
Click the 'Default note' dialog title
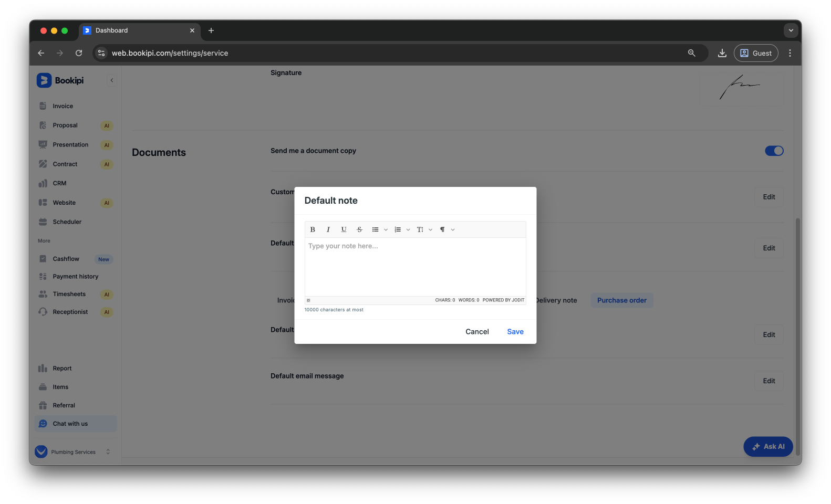[x=331, y=201]
